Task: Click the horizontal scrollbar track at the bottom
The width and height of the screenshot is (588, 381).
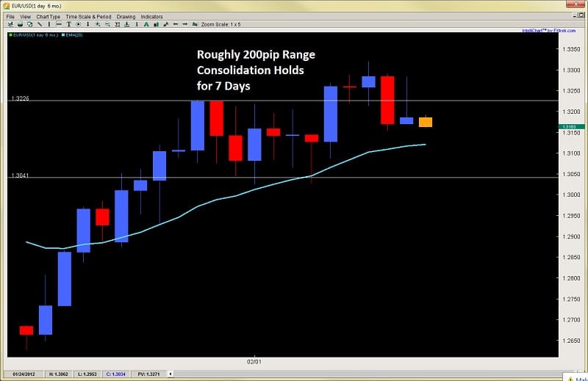Action: 367,374
